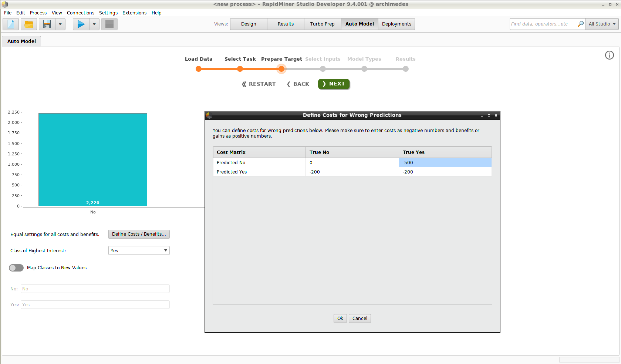Click the dialog's title bar icon

tap(209, 115)
